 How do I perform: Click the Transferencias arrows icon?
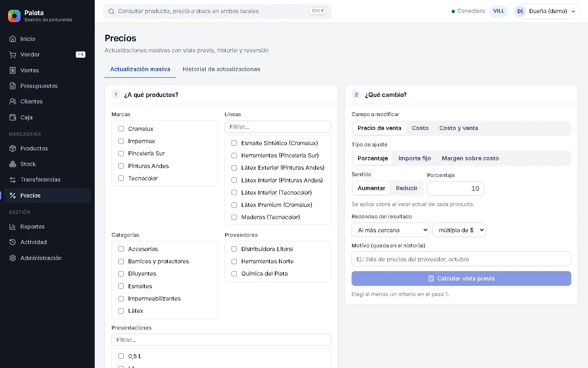coord(13,180)
